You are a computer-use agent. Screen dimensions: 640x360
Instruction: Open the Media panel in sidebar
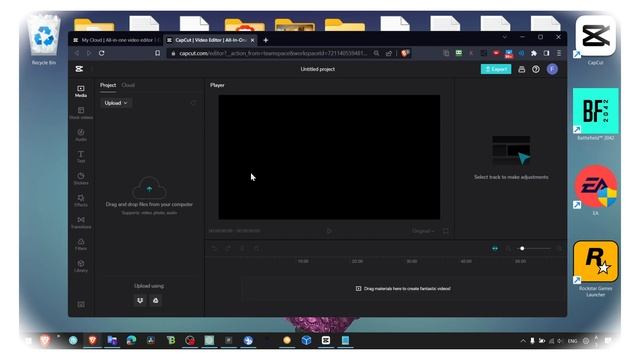pos(81,91)
